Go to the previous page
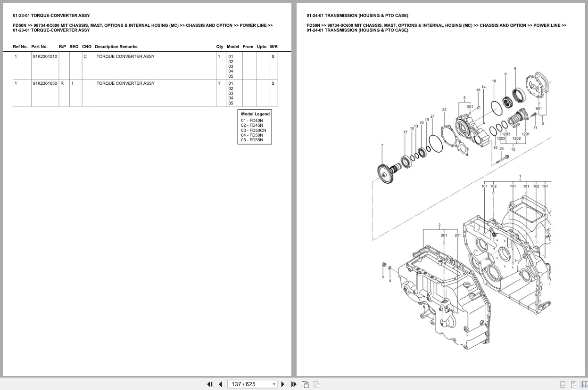588x390 pixels. coord(220,384)
